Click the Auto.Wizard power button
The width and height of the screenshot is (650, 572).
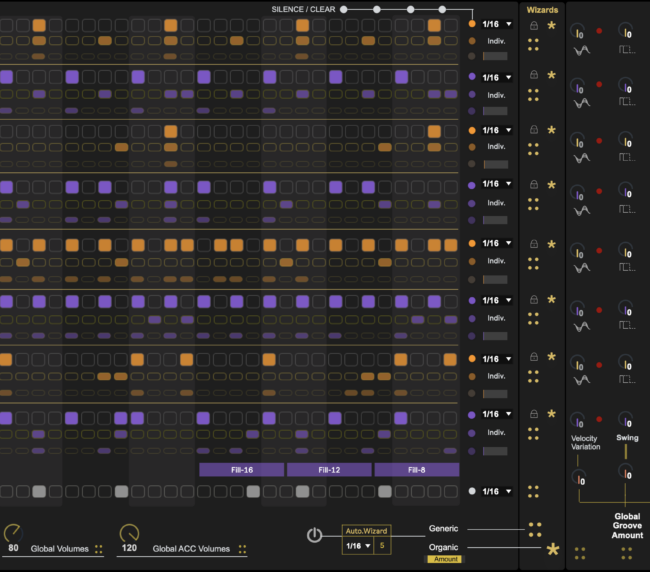click(314, 535)
